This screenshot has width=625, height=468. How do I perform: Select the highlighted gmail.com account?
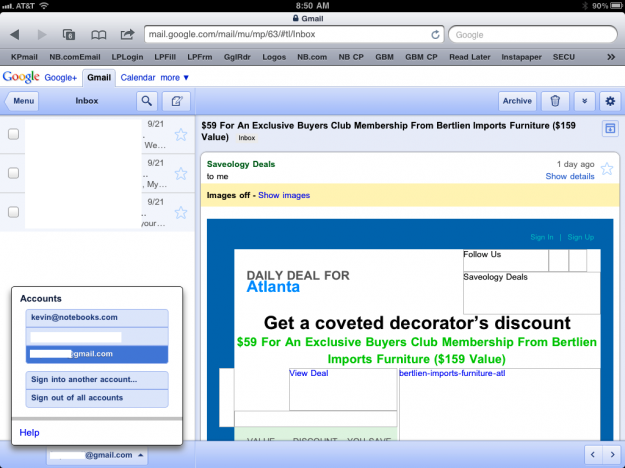point(97,354)
